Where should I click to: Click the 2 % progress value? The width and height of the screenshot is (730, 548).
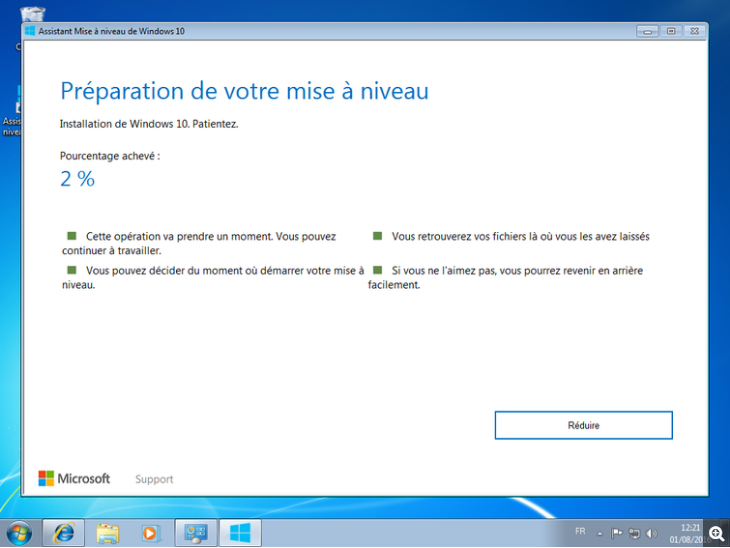tap(77, 179)
